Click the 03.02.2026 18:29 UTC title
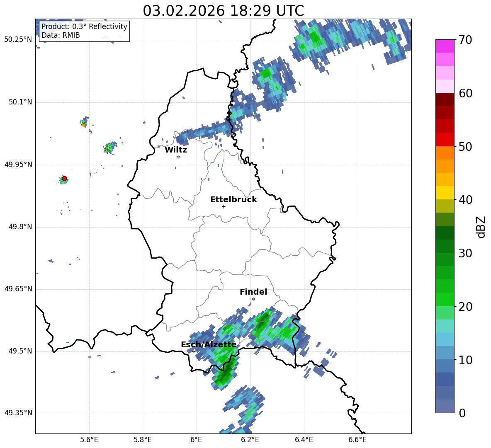This screenshot has width=491, height=448. pos(223,11)
